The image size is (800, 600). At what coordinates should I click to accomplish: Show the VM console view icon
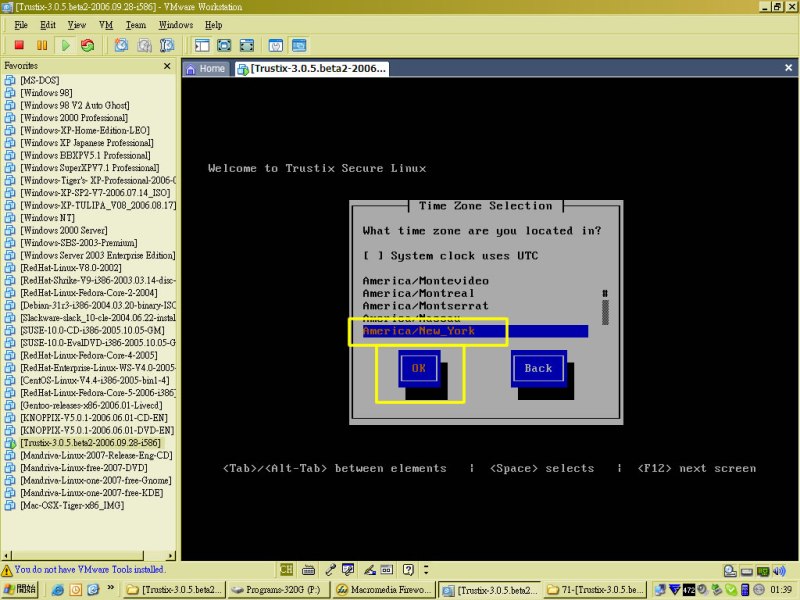point(299,45)
